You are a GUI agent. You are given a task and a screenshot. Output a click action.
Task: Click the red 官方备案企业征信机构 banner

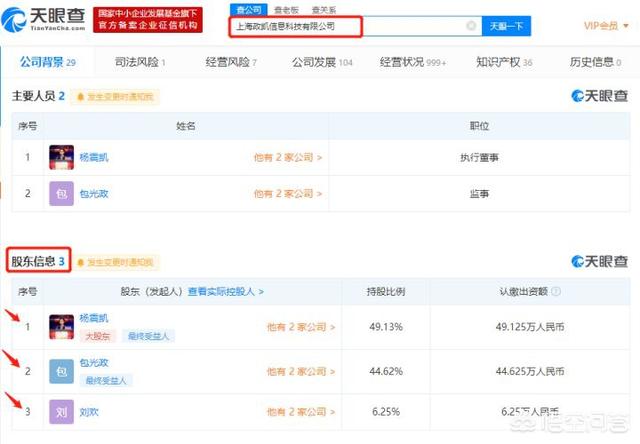(148, 20)
